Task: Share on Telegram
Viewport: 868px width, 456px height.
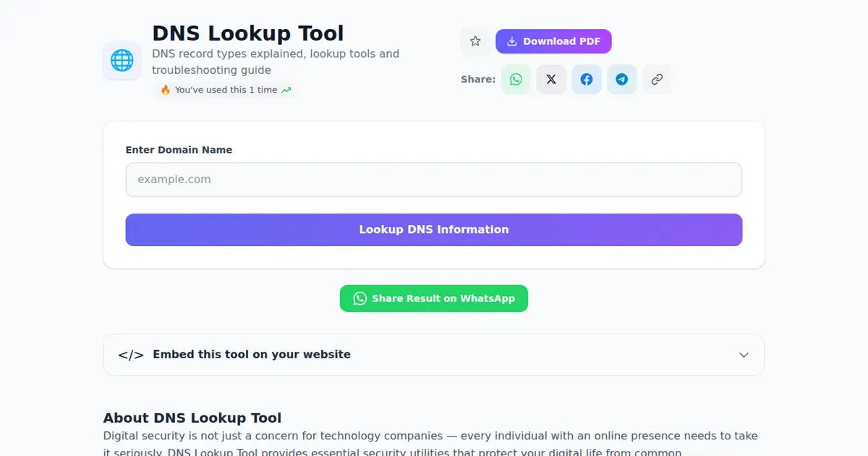Action: (622, 80)
